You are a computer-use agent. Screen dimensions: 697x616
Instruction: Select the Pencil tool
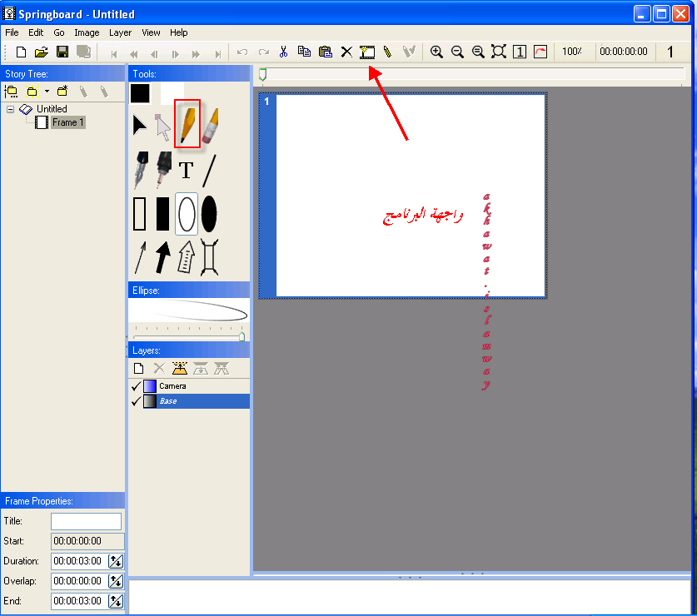pos(187,123)
